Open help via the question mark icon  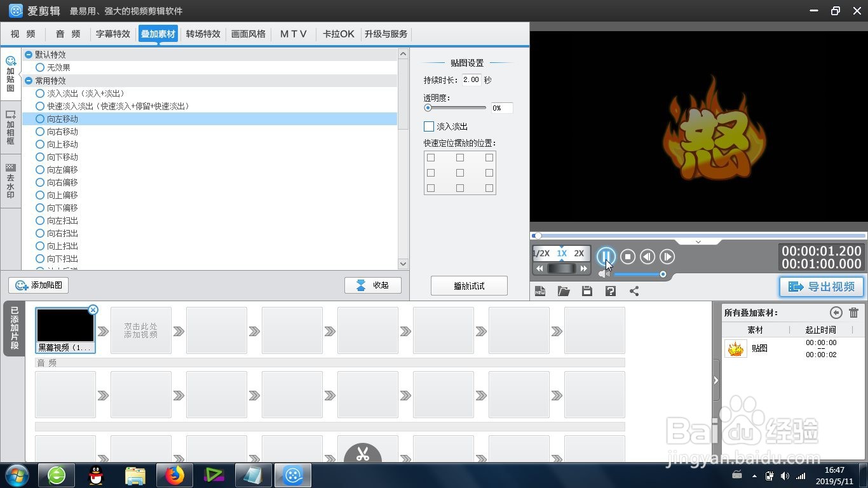(610, 290)
